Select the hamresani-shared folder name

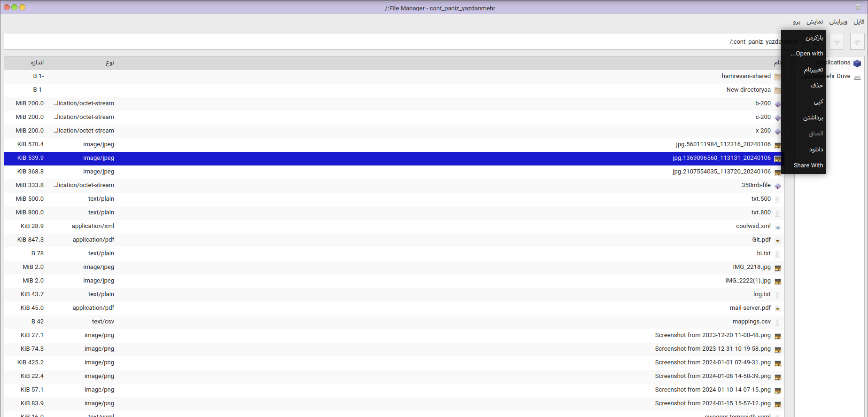[x=746, y=76]
